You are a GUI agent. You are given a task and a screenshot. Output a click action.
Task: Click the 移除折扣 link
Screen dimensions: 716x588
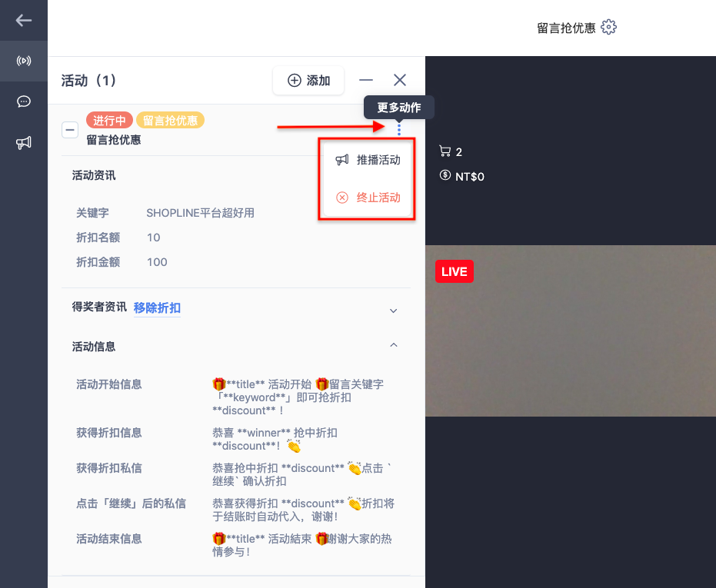157,308
